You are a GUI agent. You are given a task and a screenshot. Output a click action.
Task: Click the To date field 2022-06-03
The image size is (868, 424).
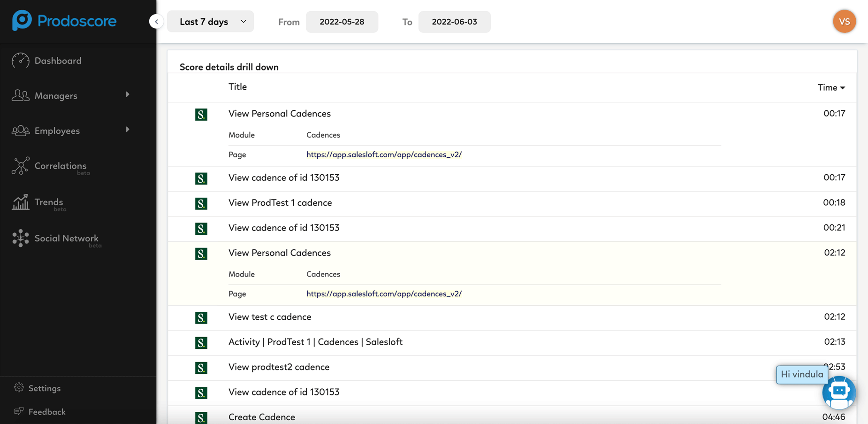pyautogui.click(x=455, y=22)
